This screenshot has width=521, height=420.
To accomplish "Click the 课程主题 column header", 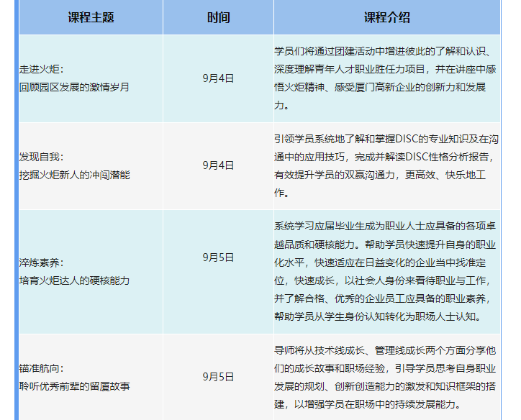I will pyautogui.click(x=91, y=18).
